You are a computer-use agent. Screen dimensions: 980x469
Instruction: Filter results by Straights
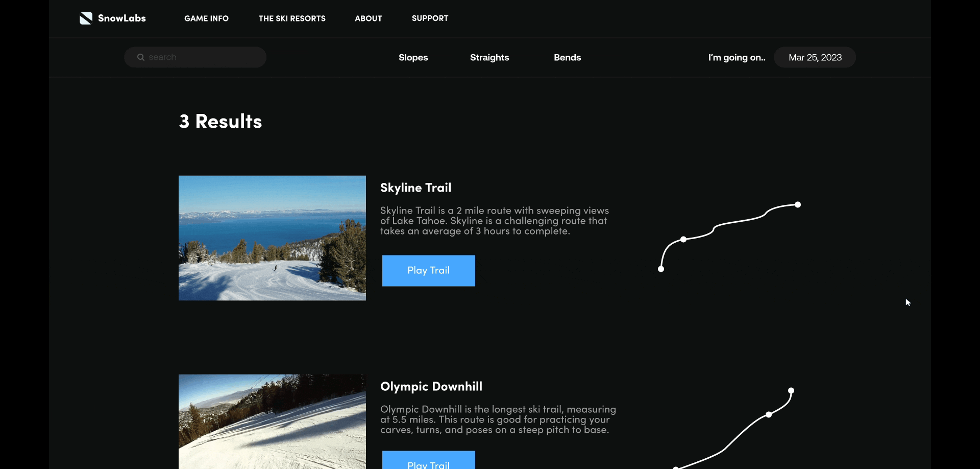(x=489, y=57)
